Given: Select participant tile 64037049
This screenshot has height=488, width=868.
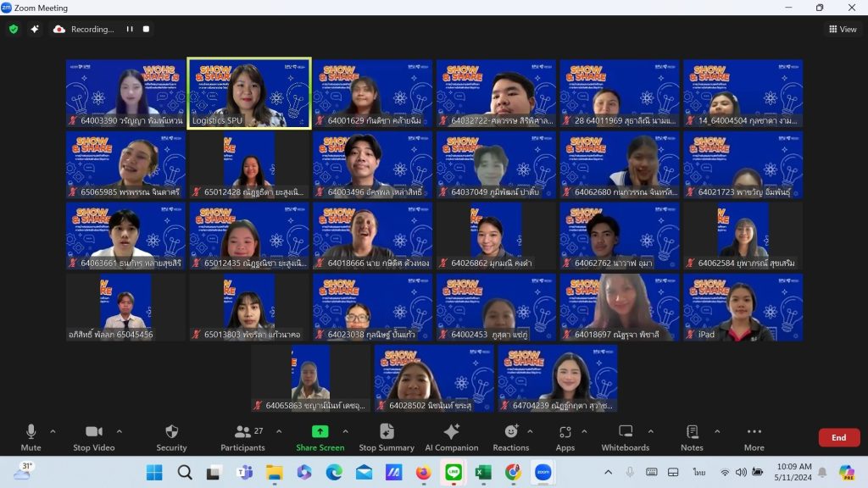Looking at the screenshot, I should point(496,165).
